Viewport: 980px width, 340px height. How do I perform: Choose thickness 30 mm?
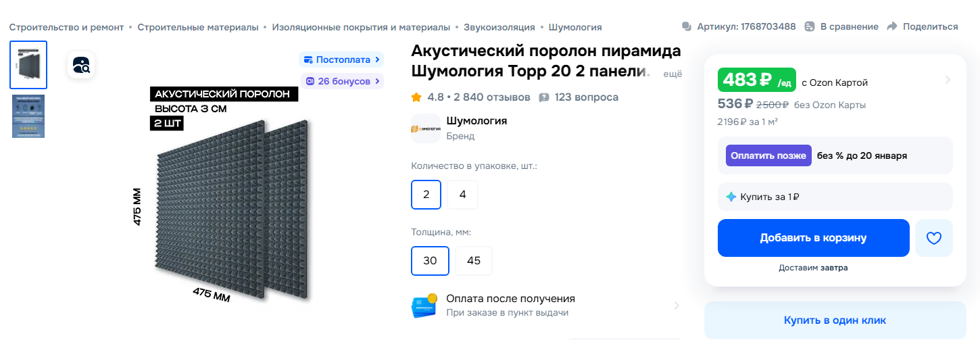(x=430, y=261)
